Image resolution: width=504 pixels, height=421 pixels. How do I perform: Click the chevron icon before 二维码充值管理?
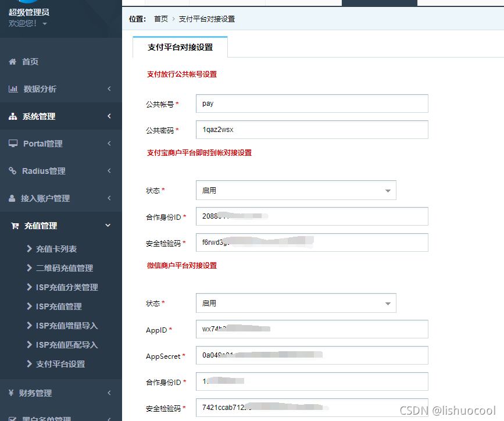coord(30,267)
